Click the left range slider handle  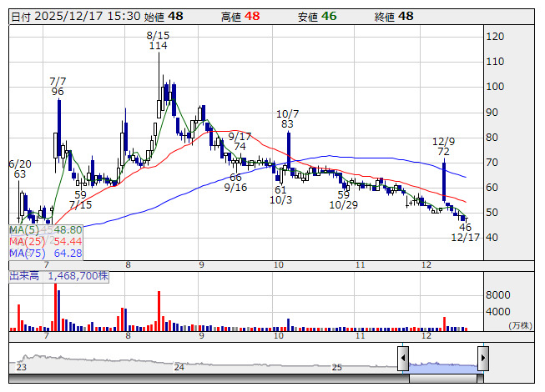coord(403,359)
